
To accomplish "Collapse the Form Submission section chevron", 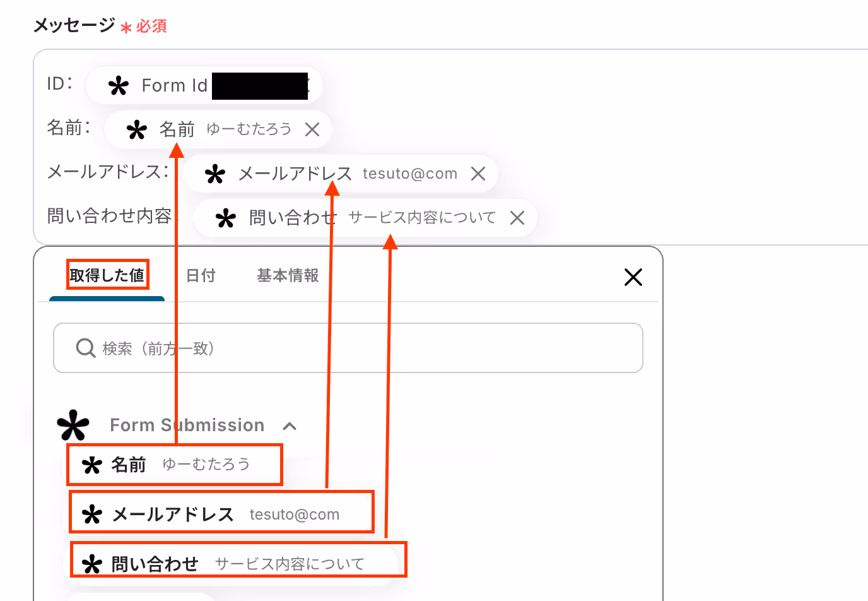I will click(290, 426).
